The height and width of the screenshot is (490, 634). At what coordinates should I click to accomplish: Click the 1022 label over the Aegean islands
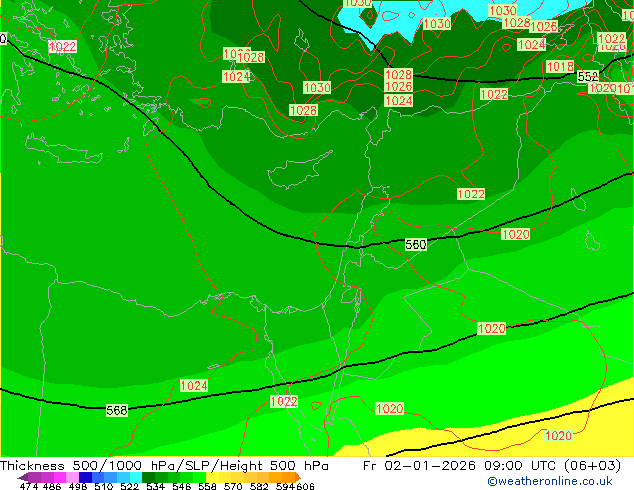pos(62,46)
